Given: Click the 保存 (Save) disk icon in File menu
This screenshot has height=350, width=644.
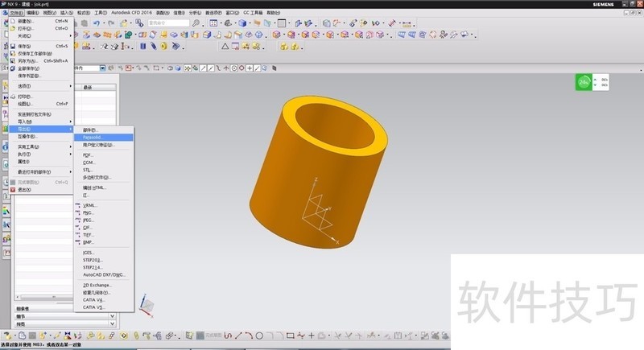Looking at the screenshot, I should click(11, 46).
